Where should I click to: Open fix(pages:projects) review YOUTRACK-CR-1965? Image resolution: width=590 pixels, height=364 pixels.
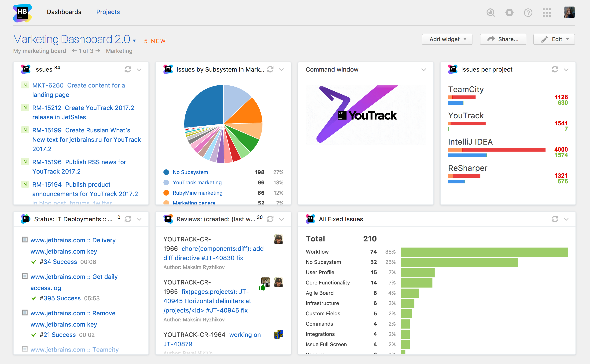(207, 301)
